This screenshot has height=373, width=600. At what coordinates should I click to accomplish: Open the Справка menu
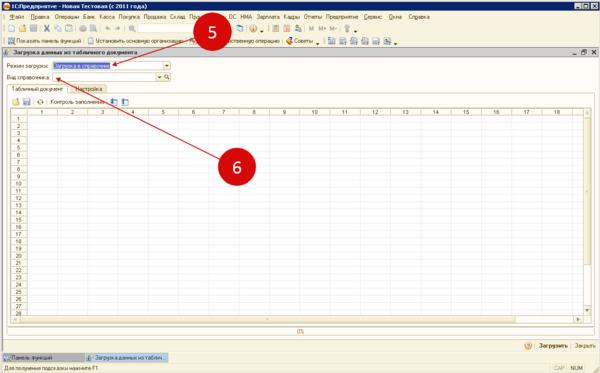419,17
